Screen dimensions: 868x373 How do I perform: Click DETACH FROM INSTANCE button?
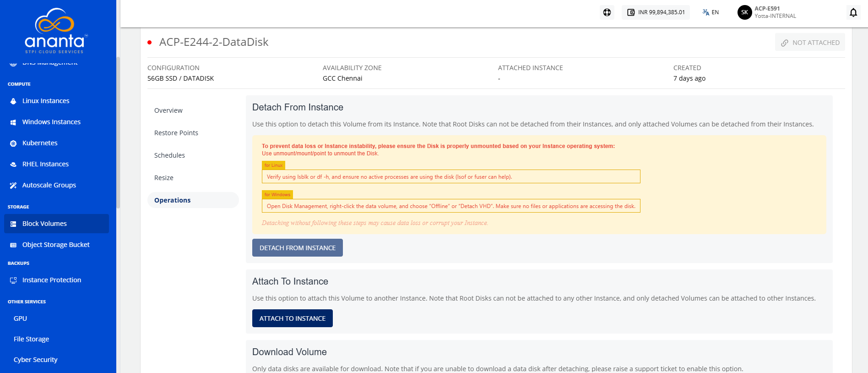tap(298, 248)
